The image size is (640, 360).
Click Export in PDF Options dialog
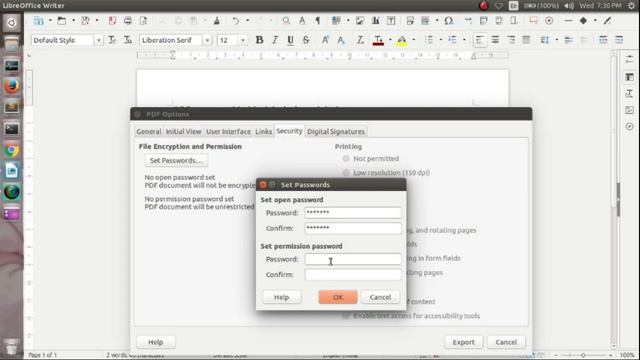pos(464,342)
